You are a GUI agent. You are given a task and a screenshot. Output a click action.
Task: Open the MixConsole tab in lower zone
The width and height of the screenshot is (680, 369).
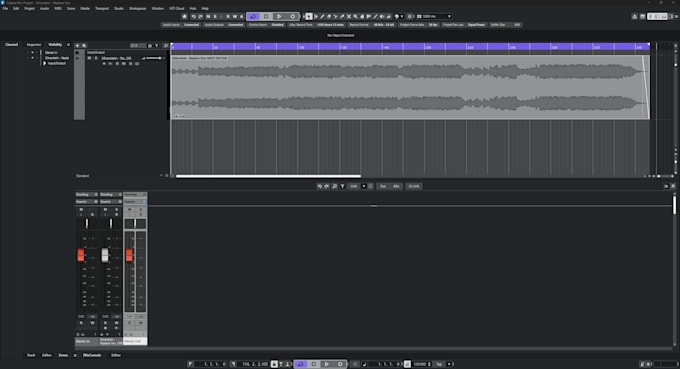pyautogui.click(x=92, y=355)
